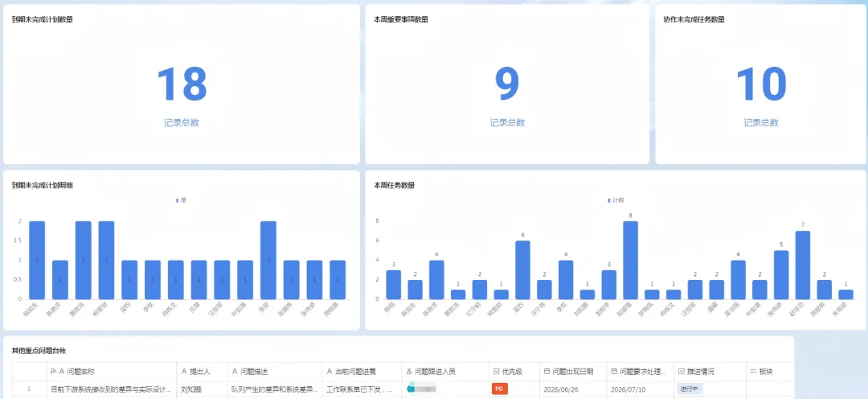Image resolution: width=868 pixels, height=399 pixels.
Task: Click the multi-select icon beside 板块 header
Action: (753, 372)
